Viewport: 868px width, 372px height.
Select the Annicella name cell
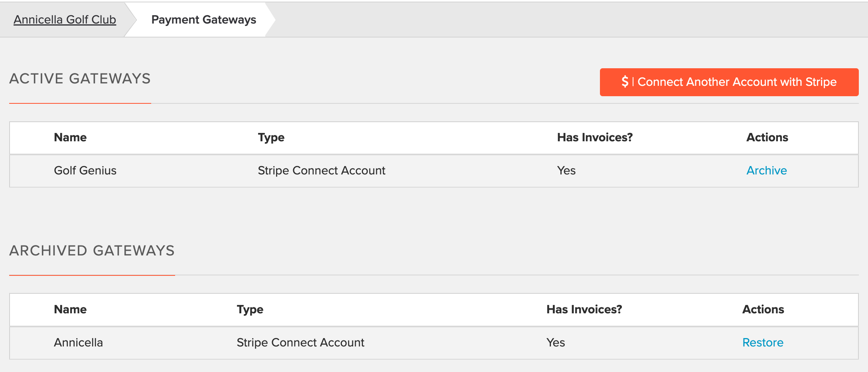click(x=78, y=342)
